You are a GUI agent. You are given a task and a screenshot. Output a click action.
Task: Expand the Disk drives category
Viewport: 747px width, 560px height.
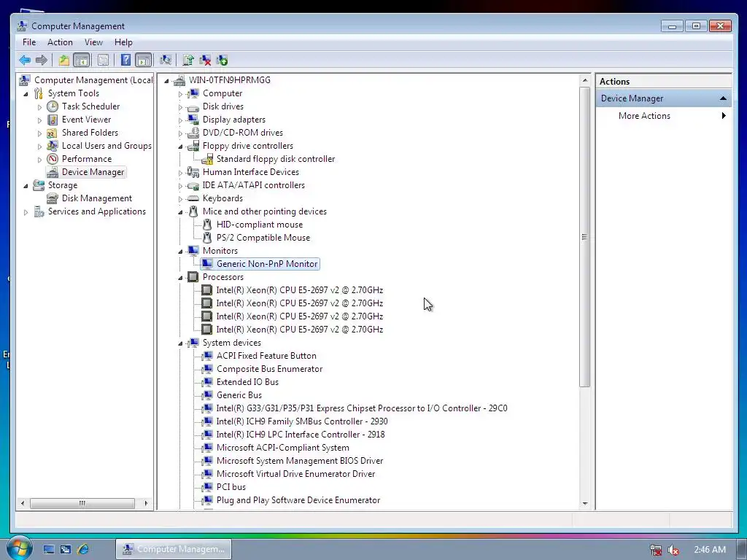(180, 107)
